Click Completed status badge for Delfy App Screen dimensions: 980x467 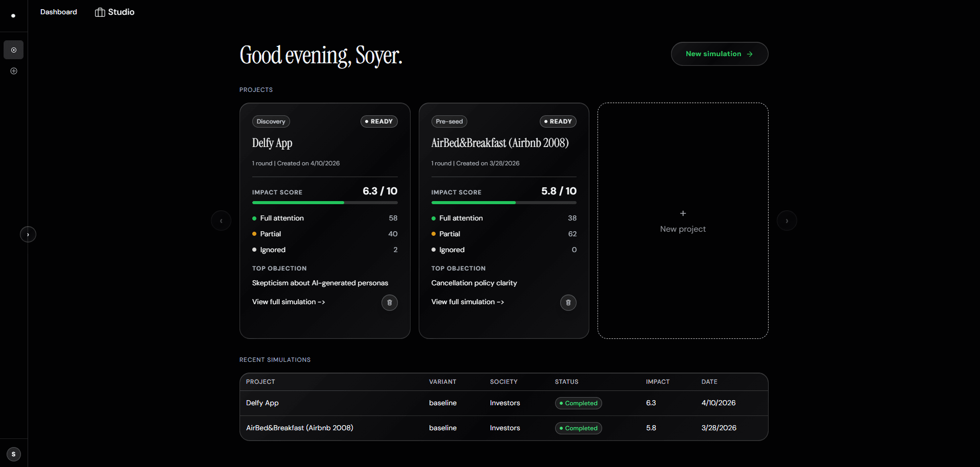(x=579, y=403)
